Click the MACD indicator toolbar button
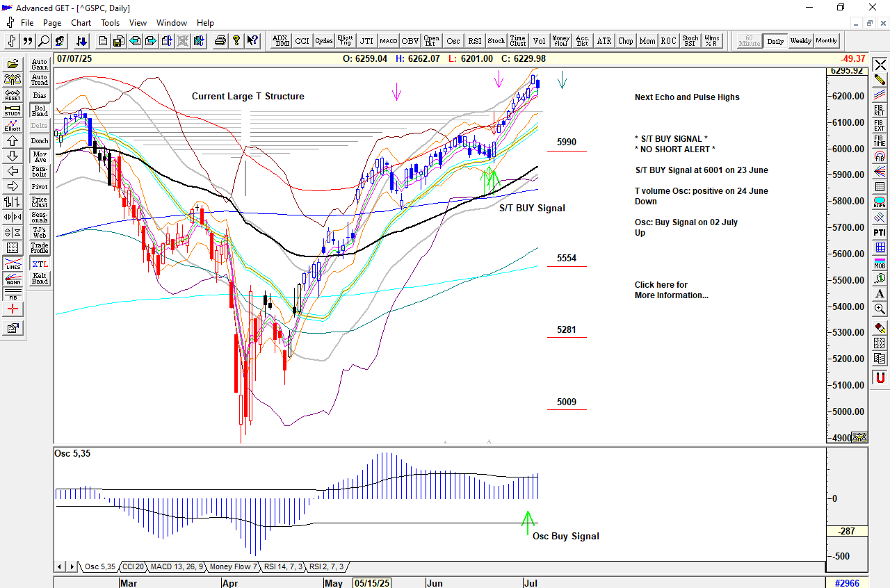 [x=388, y=41]
